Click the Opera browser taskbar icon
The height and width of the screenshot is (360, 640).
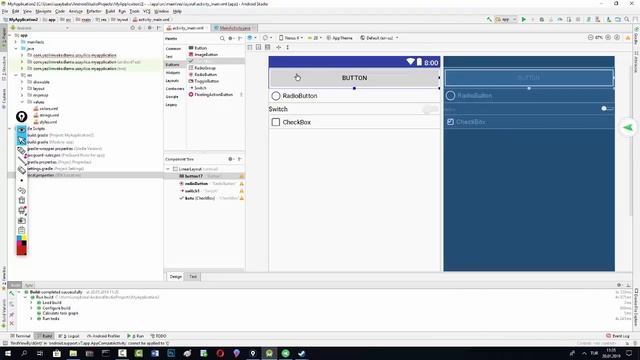(220, 353)
